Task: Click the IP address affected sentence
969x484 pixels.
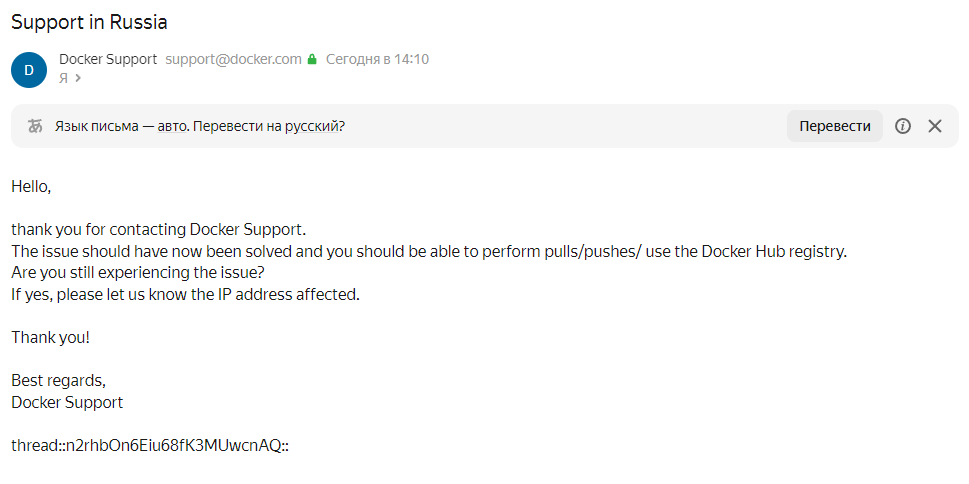Action: click(x=184, y=294)
